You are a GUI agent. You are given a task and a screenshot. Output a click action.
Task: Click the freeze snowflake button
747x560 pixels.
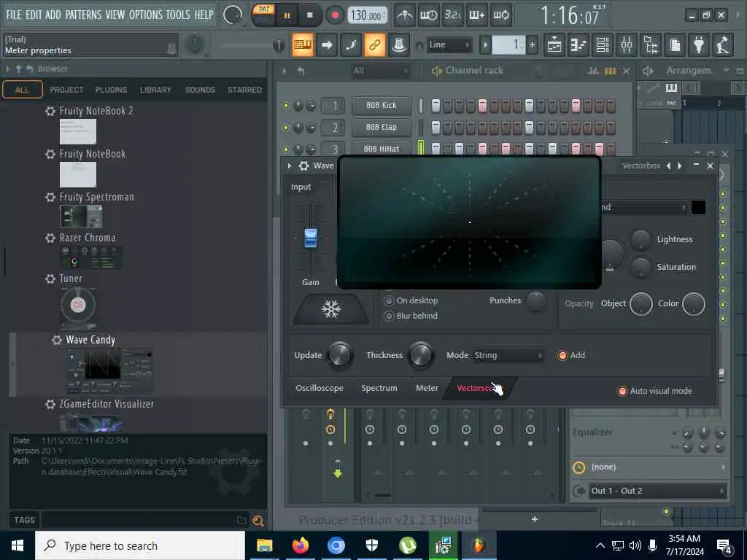point(331,309)
